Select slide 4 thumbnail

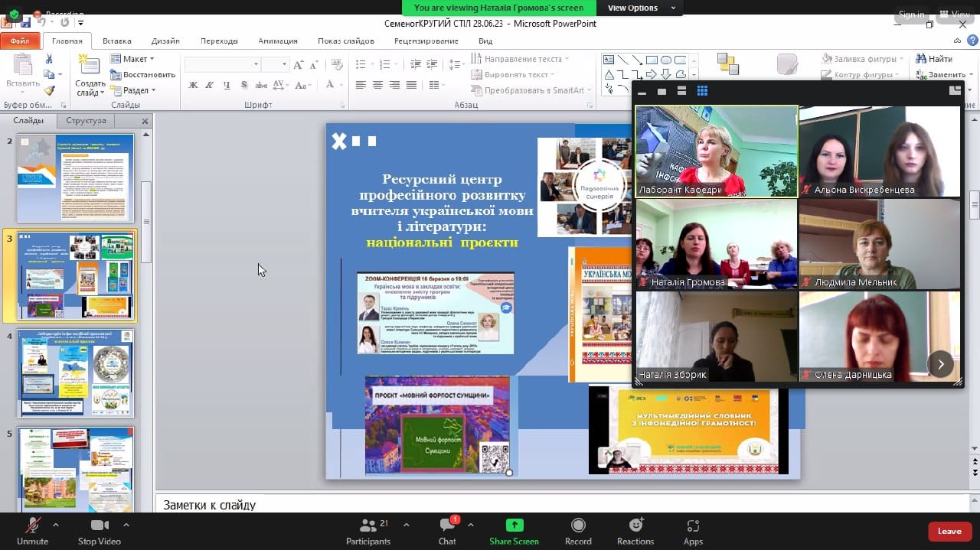pyautogui.click(x=75, y=373)
